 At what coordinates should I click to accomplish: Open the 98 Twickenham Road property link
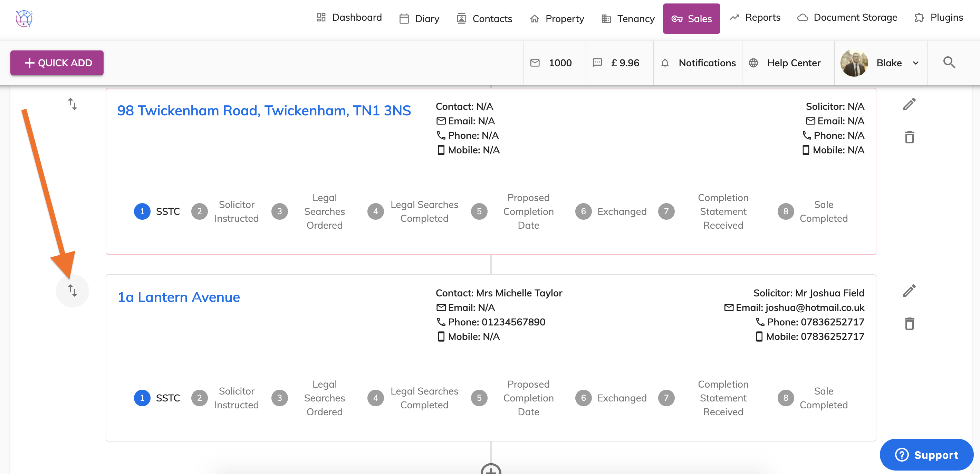click(x=263, y=111)
